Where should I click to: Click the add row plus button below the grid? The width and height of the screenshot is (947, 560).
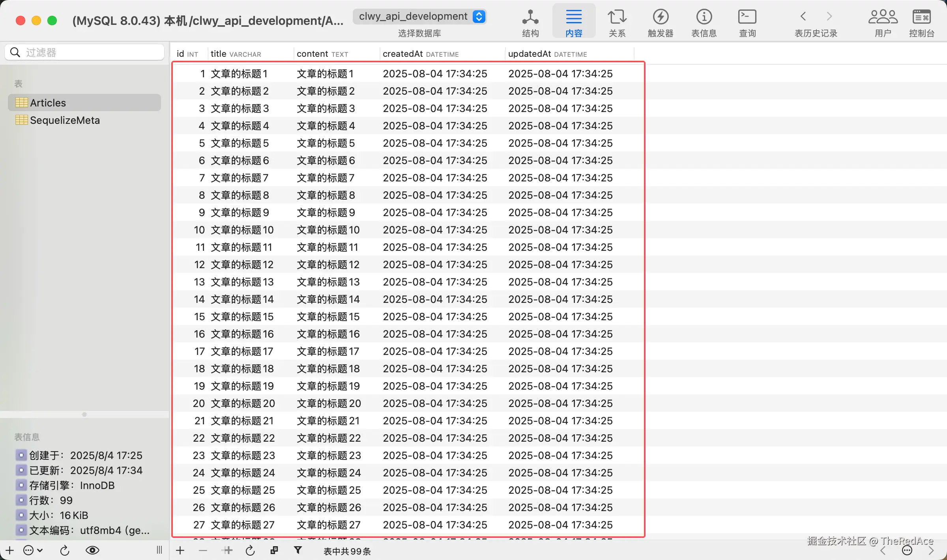coord(180,550)
